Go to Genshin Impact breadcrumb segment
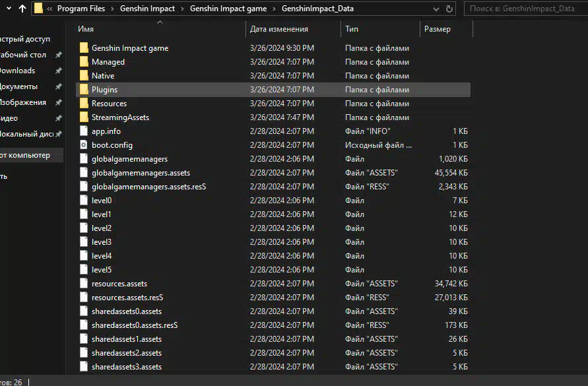Image resolution: width=588 pixels, height=386 pixels. coord(147,9)
